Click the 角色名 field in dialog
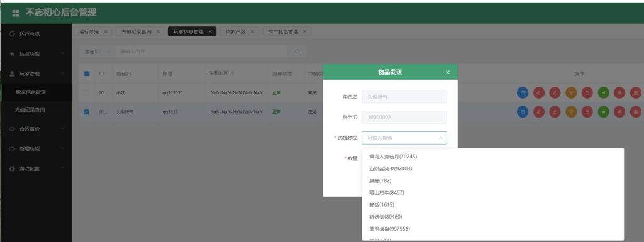Viewport: 644px width, 242px height. (x=404, y=97)
